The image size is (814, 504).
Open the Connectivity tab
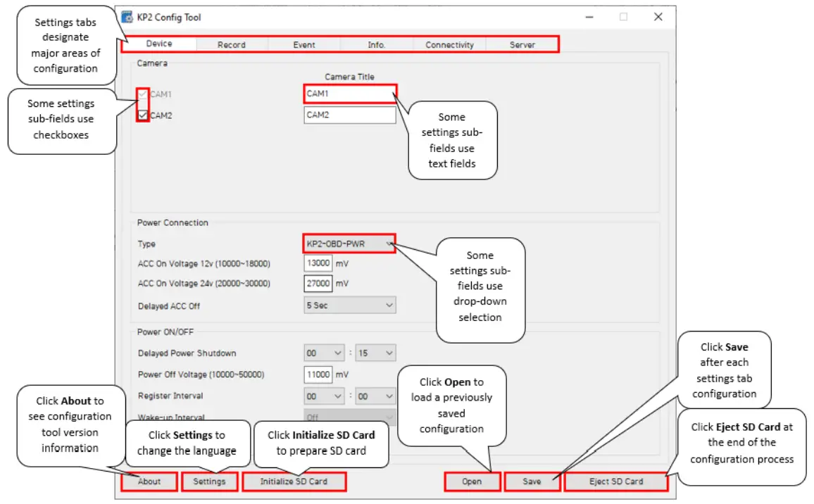pyautogui.click(x=449, y=44)
